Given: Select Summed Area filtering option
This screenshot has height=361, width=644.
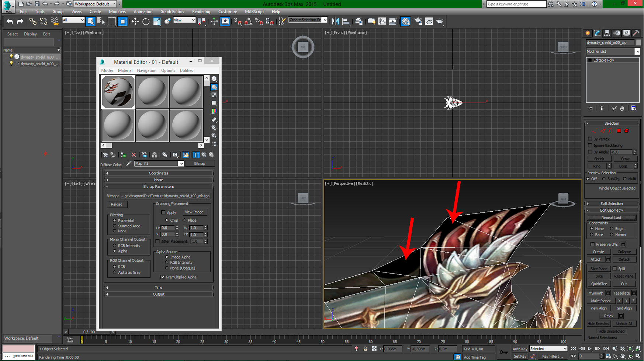Looking at the screenshot, I should (x=114, y=226).
